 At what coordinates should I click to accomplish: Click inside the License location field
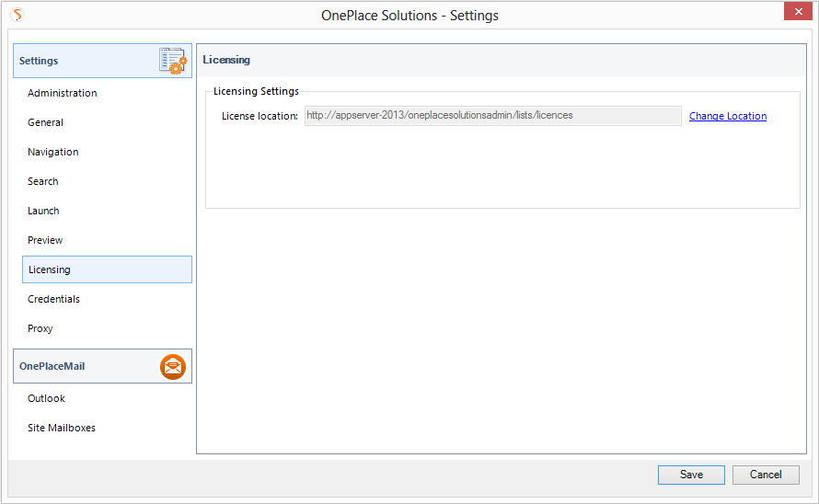[492, 116]
